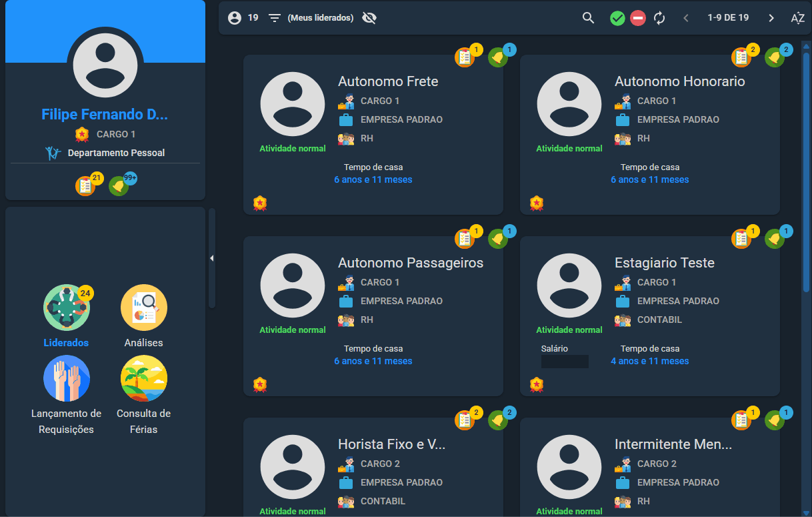Select the (Meus liderados) filter label

click(x=321, y=18)
